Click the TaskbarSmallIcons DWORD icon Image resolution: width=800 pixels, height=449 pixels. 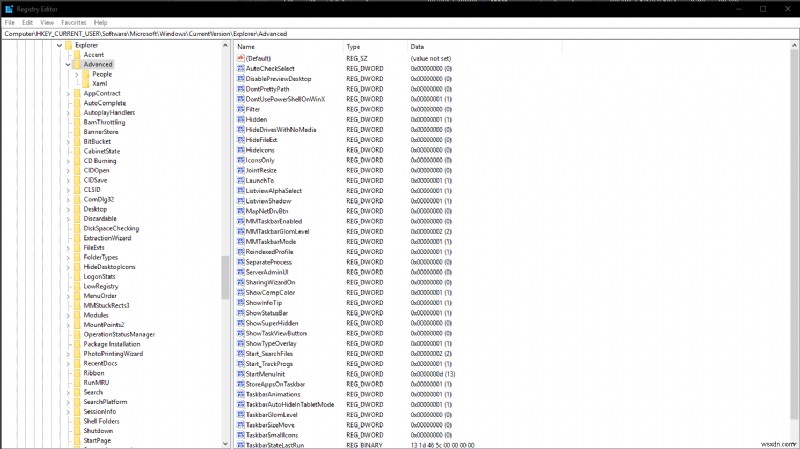coord(241,434)
